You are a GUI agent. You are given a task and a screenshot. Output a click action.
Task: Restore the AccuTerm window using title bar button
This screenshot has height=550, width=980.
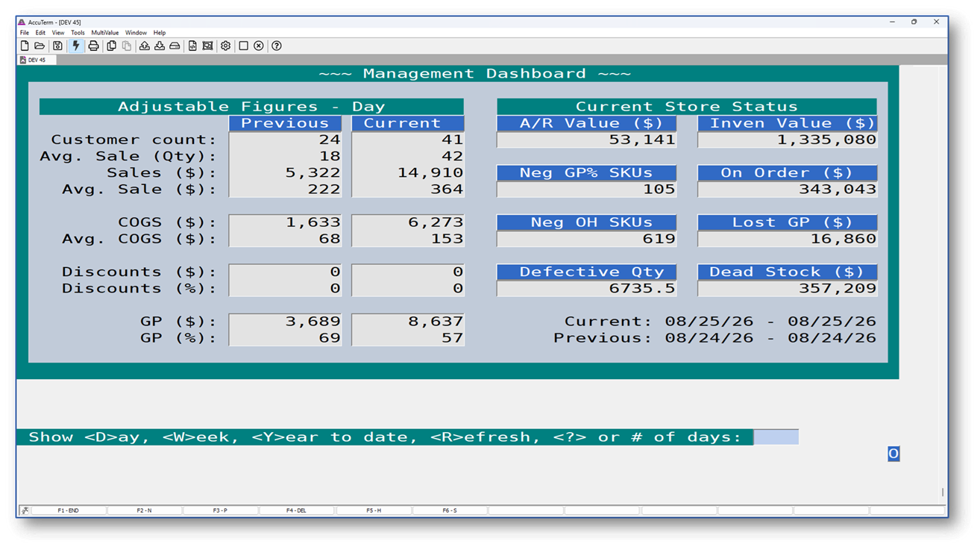pyautogui.click(x=914, y=22)
